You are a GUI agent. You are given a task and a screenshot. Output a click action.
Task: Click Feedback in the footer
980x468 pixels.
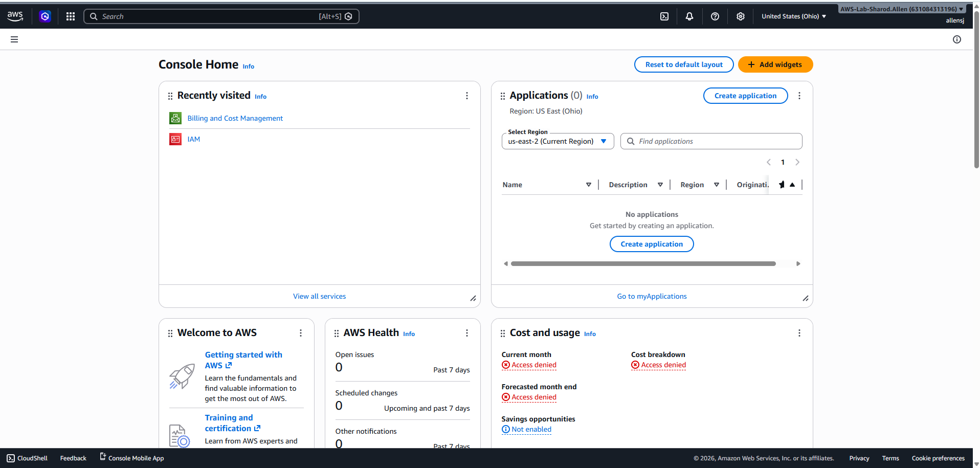click(73, 458)
